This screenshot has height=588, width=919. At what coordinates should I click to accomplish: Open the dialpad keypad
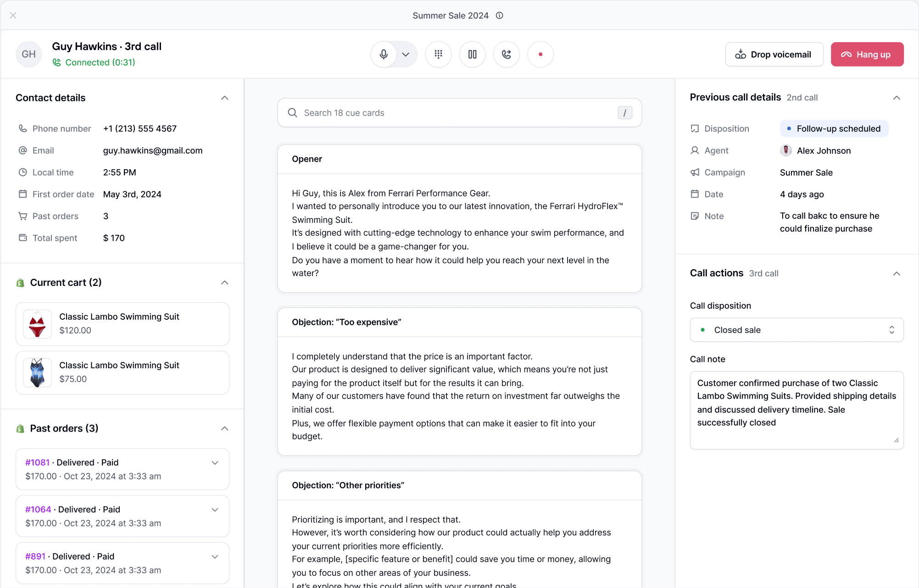pyautogui.click(x=438, y=54)
